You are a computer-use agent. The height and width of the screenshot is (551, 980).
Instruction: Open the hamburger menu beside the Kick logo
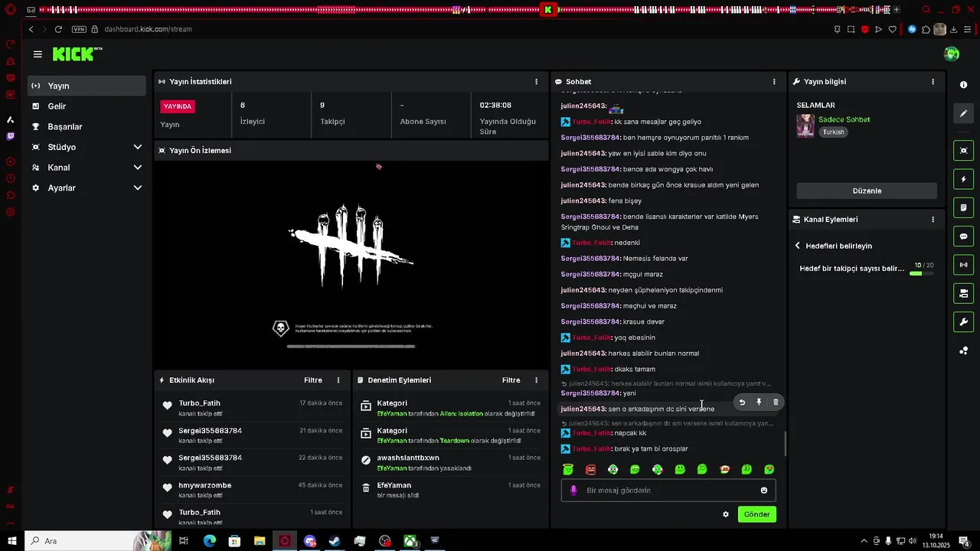pos(38,54)
